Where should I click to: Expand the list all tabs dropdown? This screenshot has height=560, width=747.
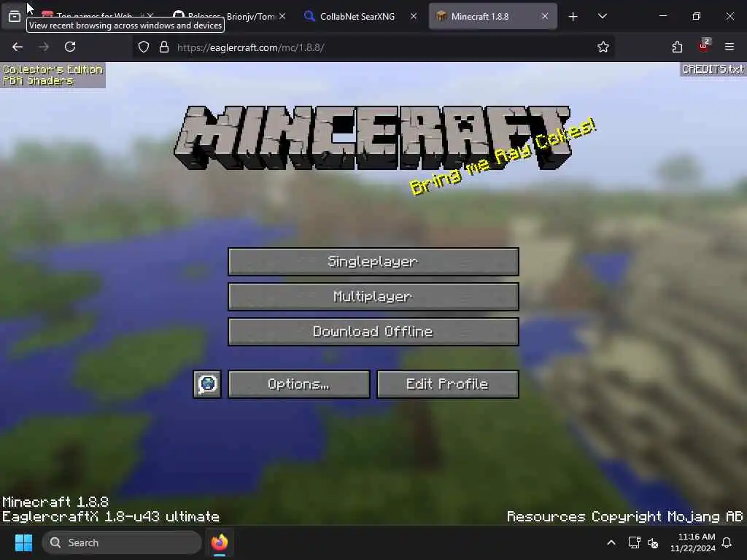tap(602, 16)
